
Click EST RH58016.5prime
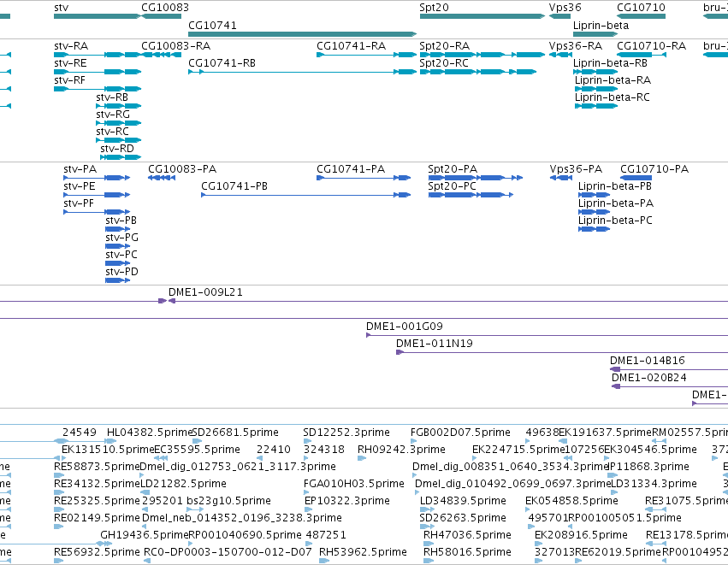[x=429, y=562]
